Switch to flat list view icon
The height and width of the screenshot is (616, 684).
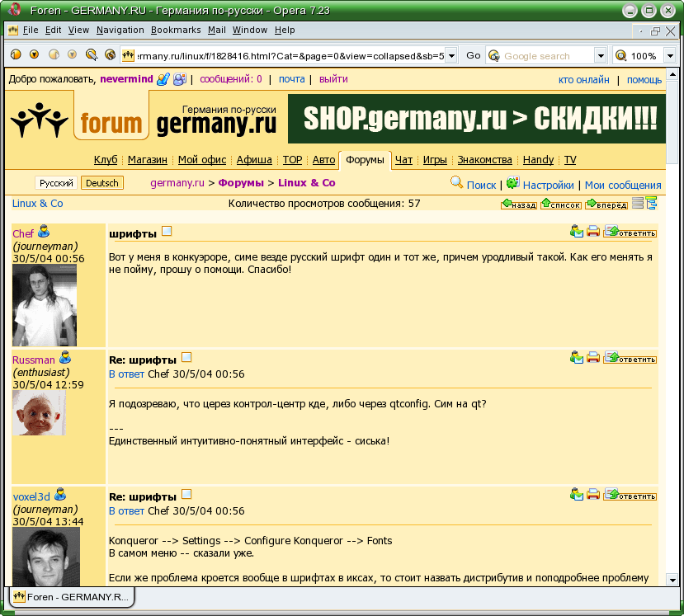pos(638,203)
